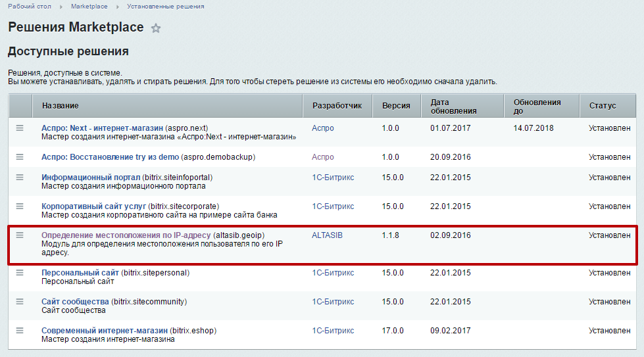Sort table by Разработчик column header
The width and height of the screenshot is (644, 357).
pyautogui.click(x=337, y=106)
